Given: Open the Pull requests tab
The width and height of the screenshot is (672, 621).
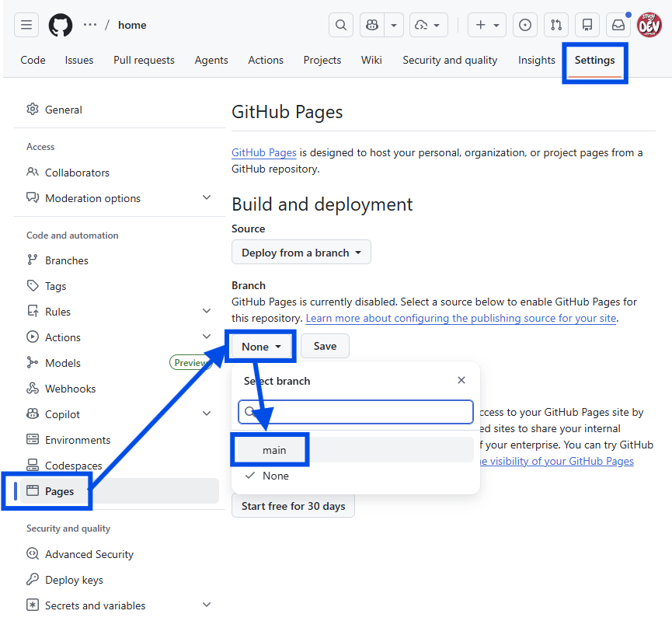Looking at the screenshot, I should pyautogui.click(x=144, y=60).
